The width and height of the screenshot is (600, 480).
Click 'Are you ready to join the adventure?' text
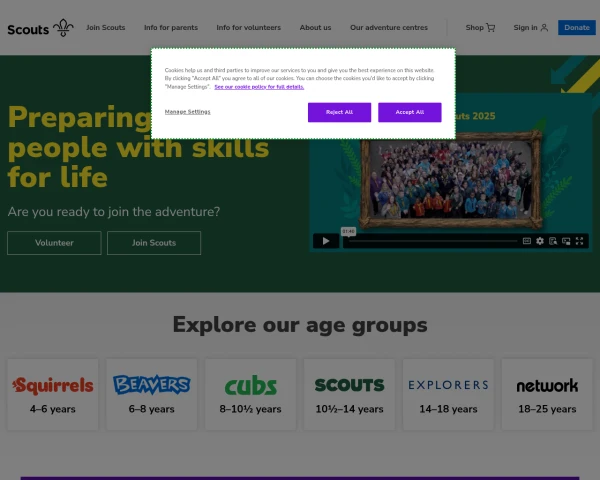point(114,212)
